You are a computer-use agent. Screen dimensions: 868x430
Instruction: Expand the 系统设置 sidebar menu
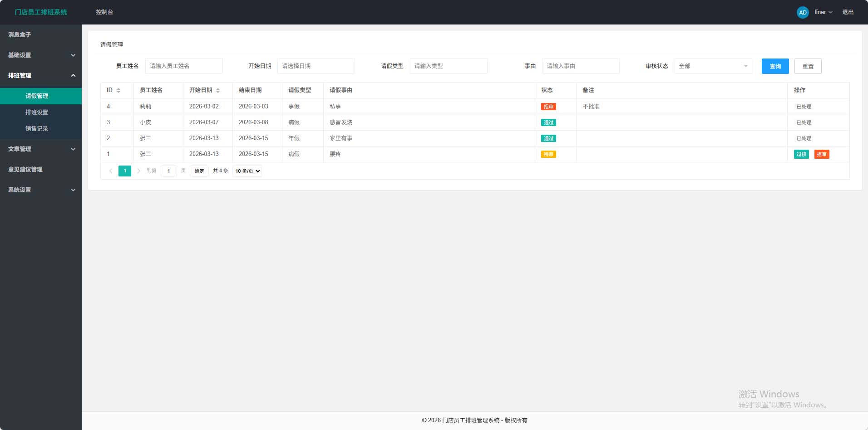pyautogui.click(x=40, y=190)
